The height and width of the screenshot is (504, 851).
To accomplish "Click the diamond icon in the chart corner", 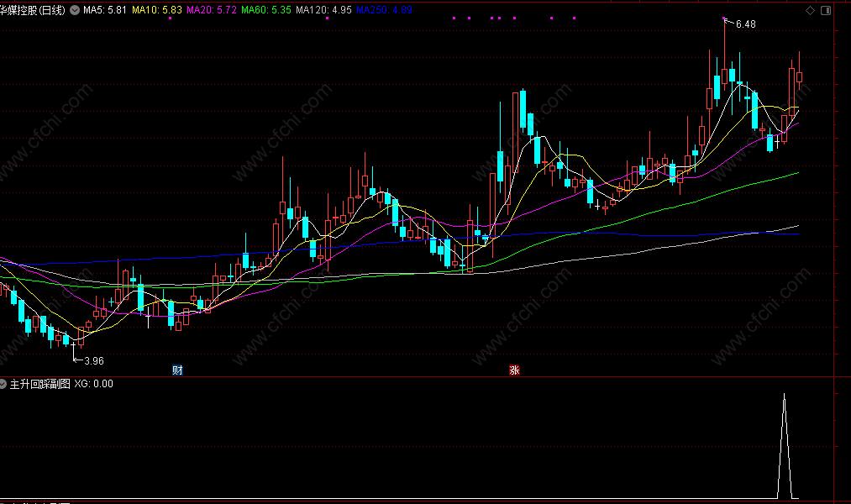I will click(x=810, y=10).
